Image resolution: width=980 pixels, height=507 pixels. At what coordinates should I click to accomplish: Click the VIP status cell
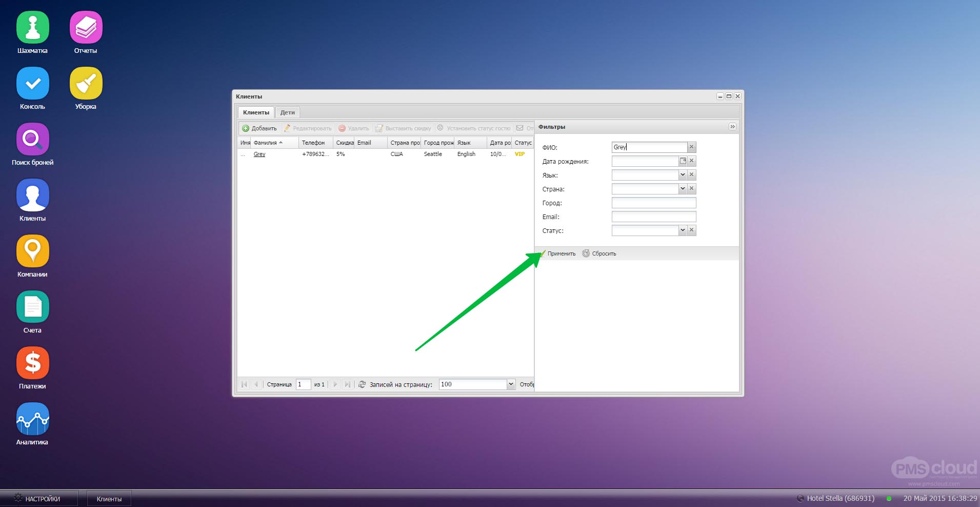click(519, 154)
